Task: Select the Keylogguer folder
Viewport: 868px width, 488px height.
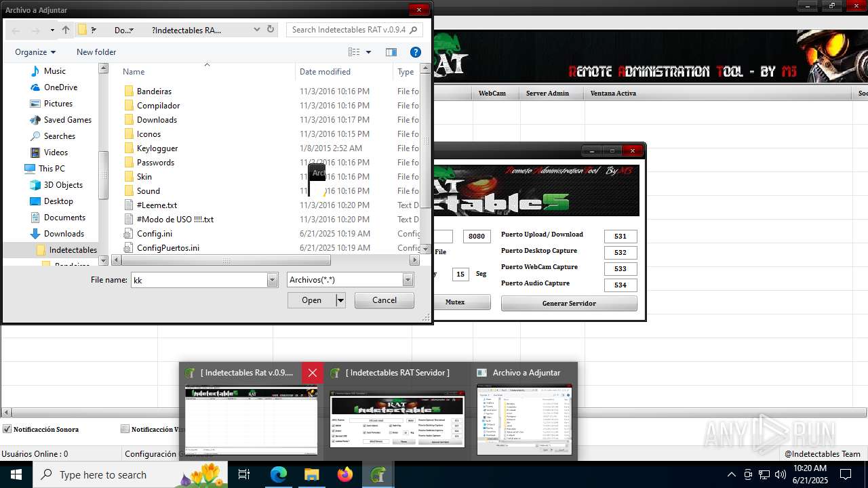Action: (157, 148)
